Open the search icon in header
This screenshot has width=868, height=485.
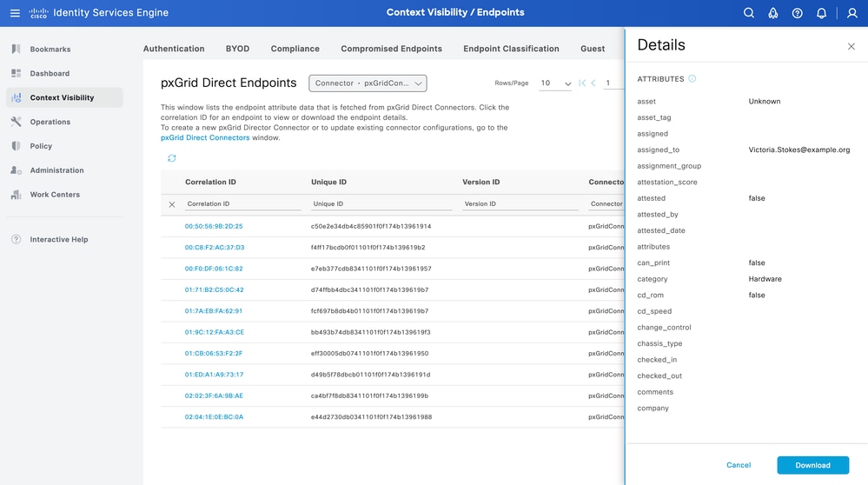pos(748,13)
